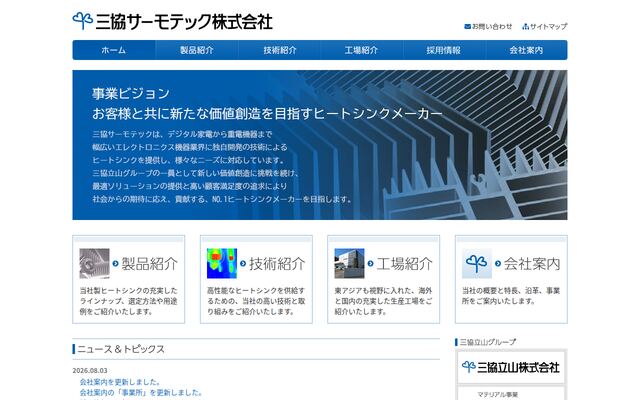Click the arrow bullet icon before 技術紹介 card title
The image size is (640, 400).
click(243, 264)
